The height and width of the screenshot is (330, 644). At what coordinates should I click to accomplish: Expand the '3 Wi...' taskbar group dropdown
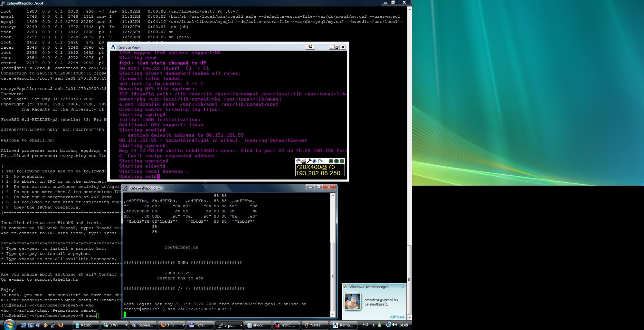click(x=126, y=325)
